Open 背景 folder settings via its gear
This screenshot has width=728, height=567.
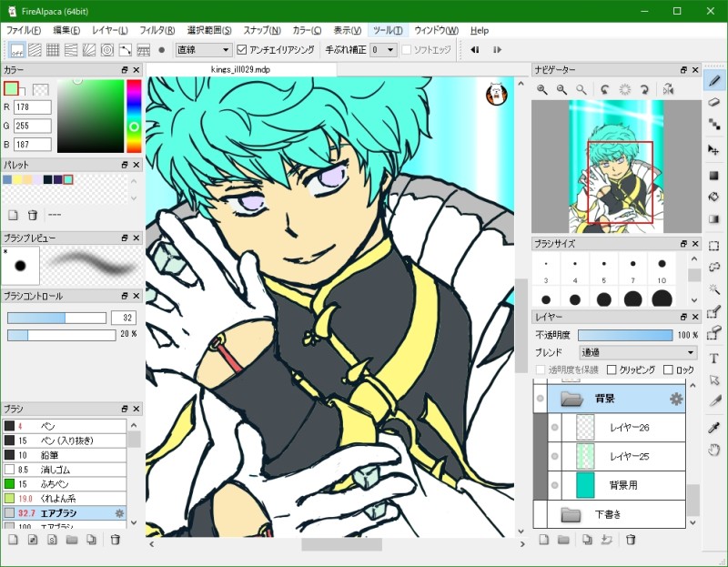(x=676, y=399)
